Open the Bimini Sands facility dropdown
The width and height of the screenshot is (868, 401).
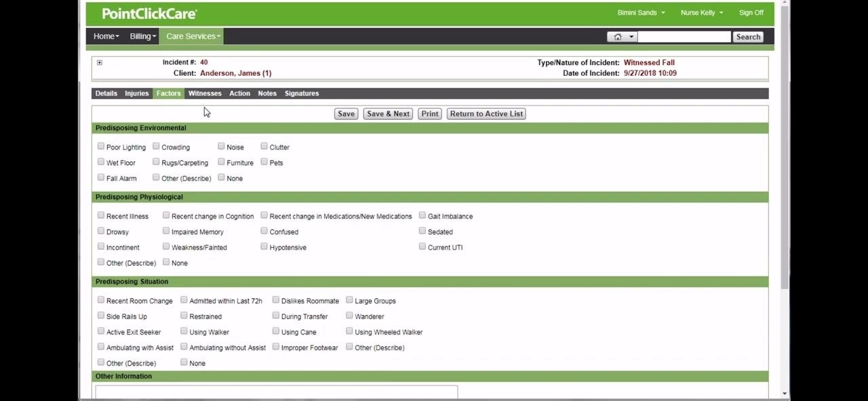pyautogui.click(x=641, y=13)
